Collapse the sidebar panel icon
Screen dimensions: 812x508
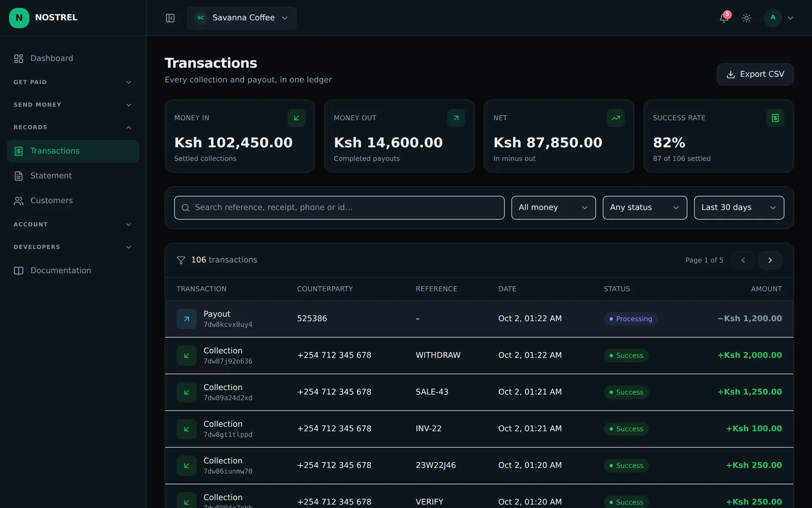170,18
